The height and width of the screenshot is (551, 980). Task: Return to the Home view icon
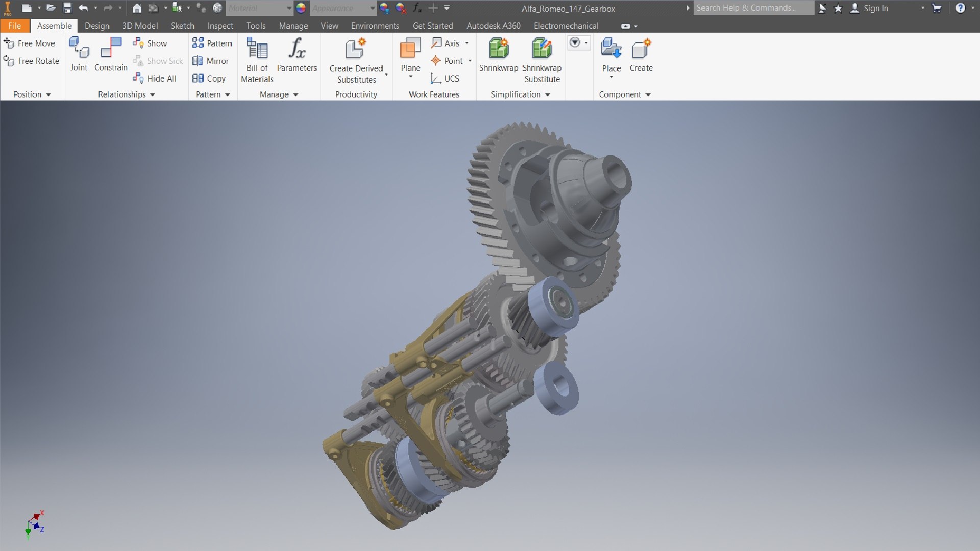137,8
